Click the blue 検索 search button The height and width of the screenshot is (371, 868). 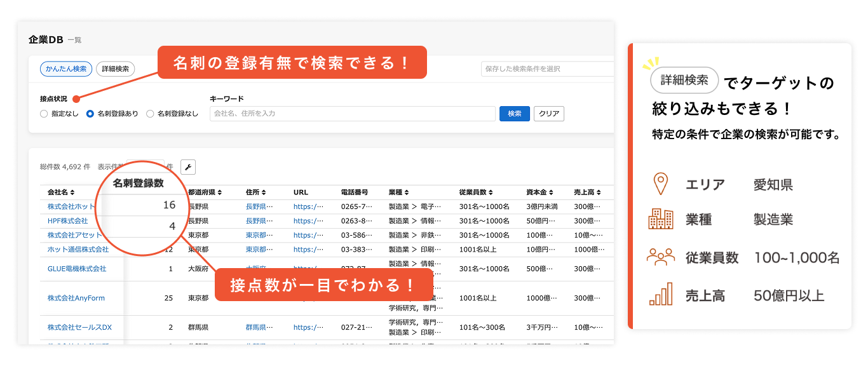[x=515, y=113]
